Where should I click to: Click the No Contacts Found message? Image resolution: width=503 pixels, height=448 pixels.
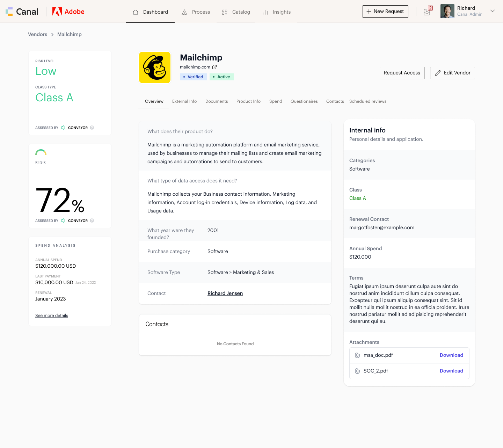tap(235, 344)
